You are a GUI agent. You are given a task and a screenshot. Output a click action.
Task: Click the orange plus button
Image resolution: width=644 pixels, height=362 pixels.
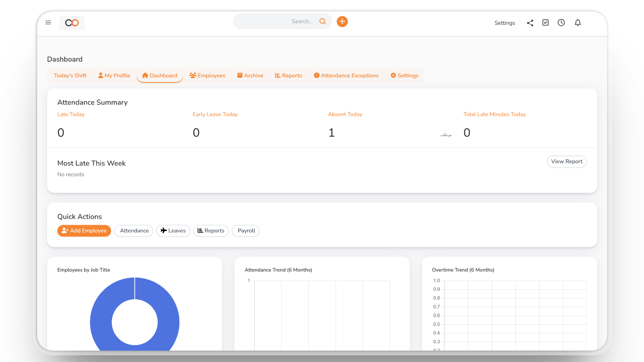tap(342, 21)
